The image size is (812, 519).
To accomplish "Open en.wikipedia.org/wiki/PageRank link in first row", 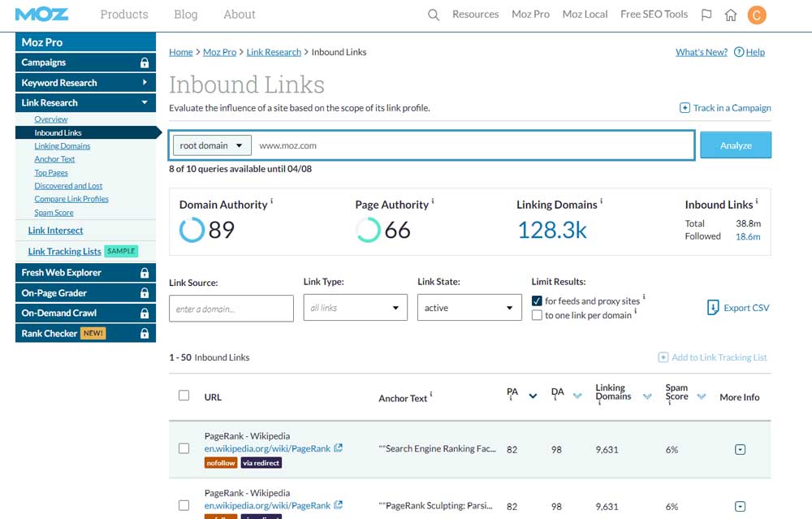I will click(x=267, y=448).
